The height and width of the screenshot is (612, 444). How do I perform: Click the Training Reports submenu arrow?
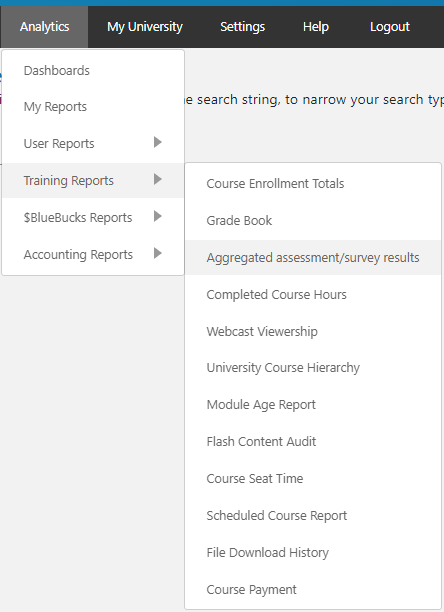[158, 179]
